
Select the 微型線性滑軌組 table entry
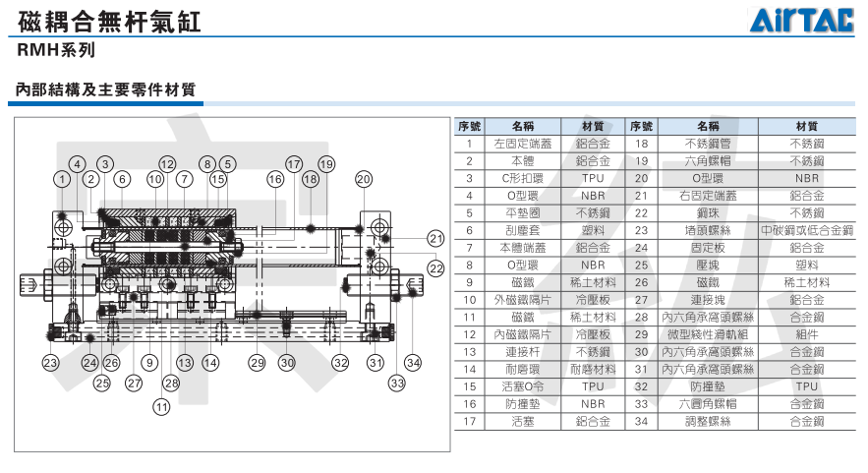tap(707, 334)
